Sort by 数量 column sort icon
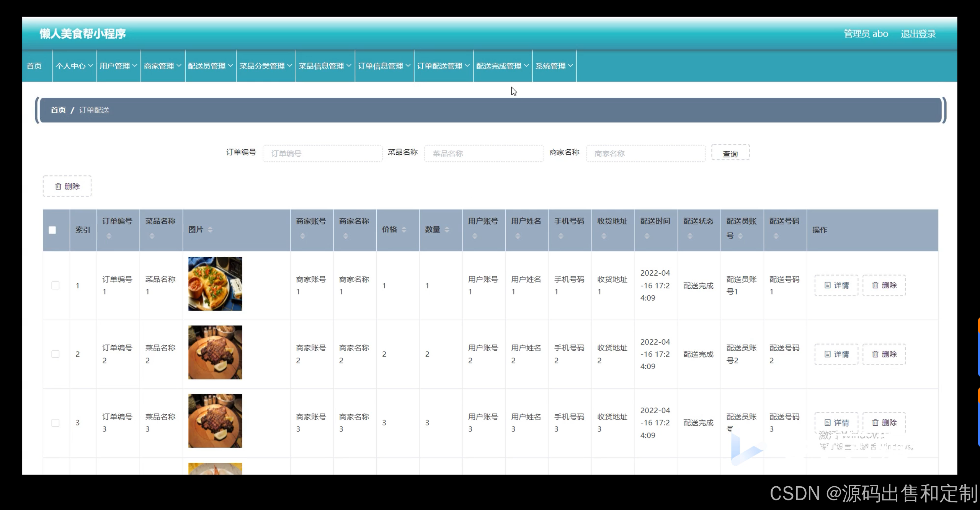The height and width of the screenshot is (510, 980). point(447,230)
